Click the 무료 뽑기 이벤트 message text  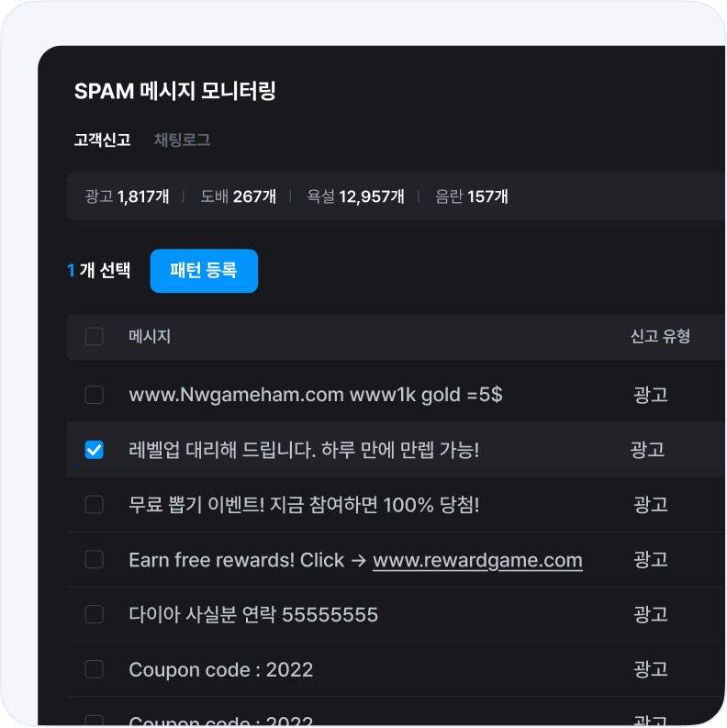click(x=304, y=505)
